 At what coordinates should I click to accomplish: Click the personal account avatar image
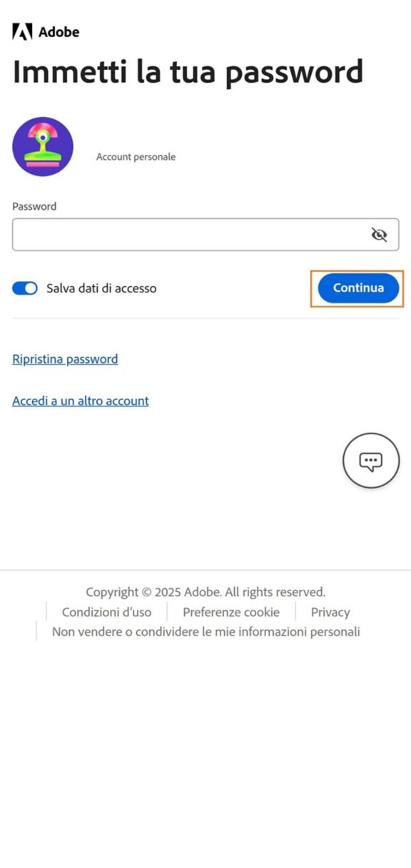coord(43,146)
